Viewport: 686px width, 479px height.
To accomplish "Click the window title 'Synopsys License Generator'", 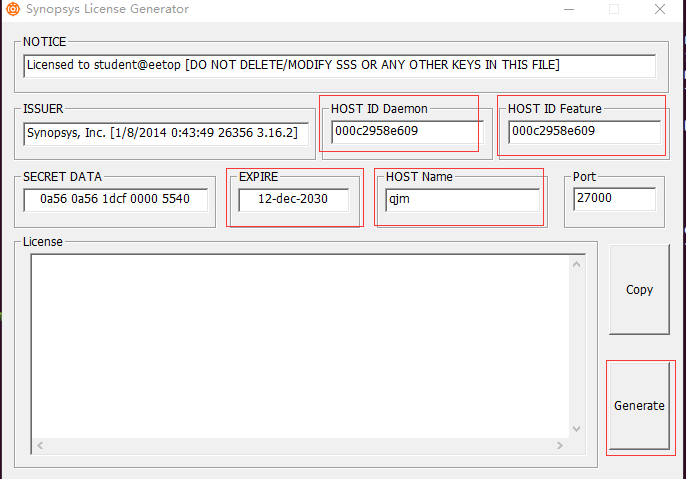I will pos(108,9).
